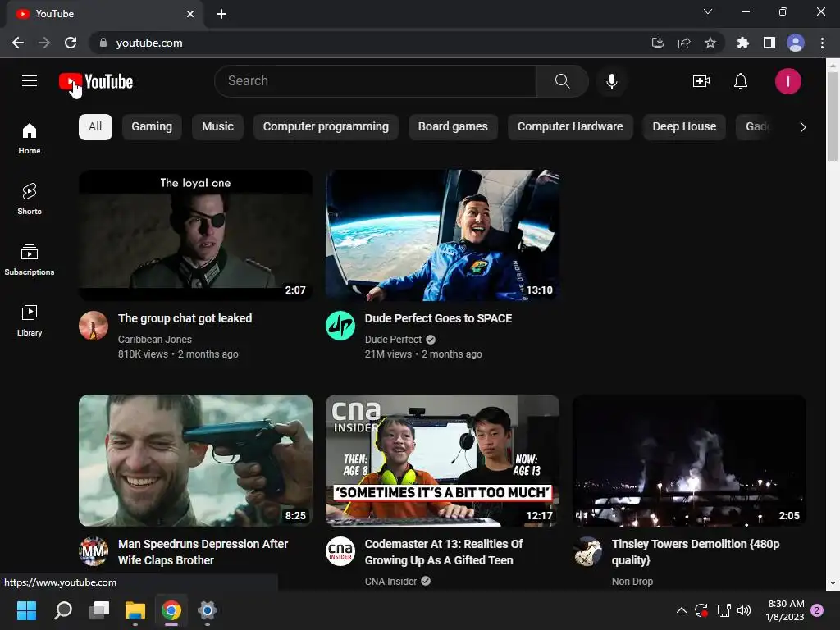Open Caribbean Jones channel avatar
This screenshot has width=840, height=630.
pyautogui.click(x=94, y=326)
